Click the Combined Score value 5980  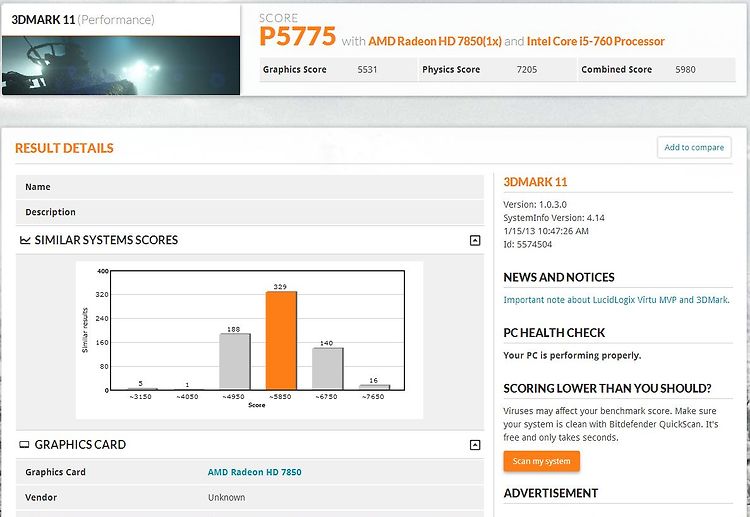pyautogui.click(x=685, y=69)
